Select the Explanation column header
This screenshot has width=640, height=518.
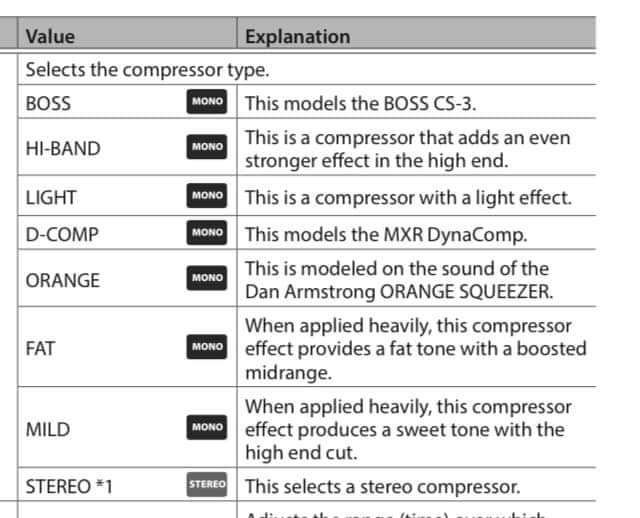point(298,36)
